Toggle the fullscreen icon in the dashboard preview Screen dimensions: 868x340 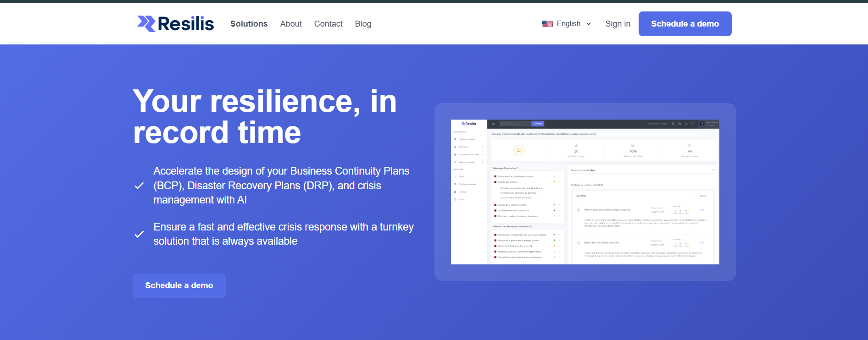click(x=693, y=124)
